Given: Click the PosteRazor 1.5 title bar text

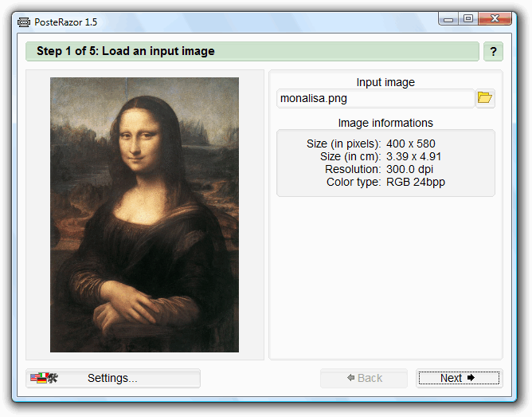Looking at the screenshot, I should point(66,22).
